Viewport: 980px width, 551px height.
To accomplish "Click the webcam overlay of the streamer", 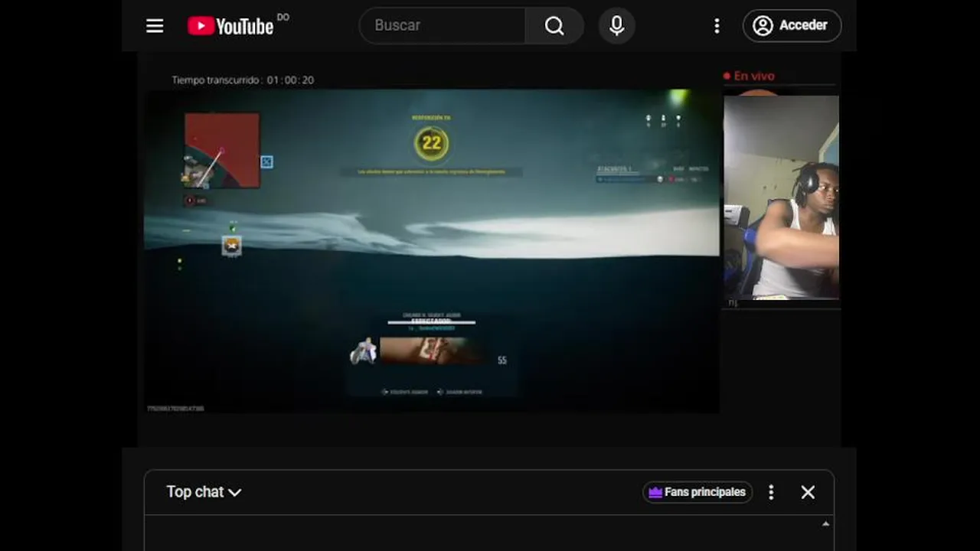I will coord(781,197).
